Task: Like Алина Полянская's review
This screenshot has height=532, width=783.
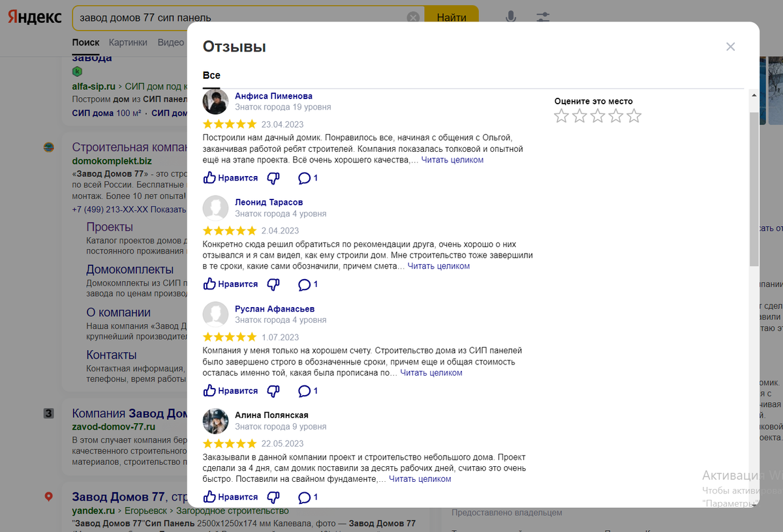Action: point(230,497)
